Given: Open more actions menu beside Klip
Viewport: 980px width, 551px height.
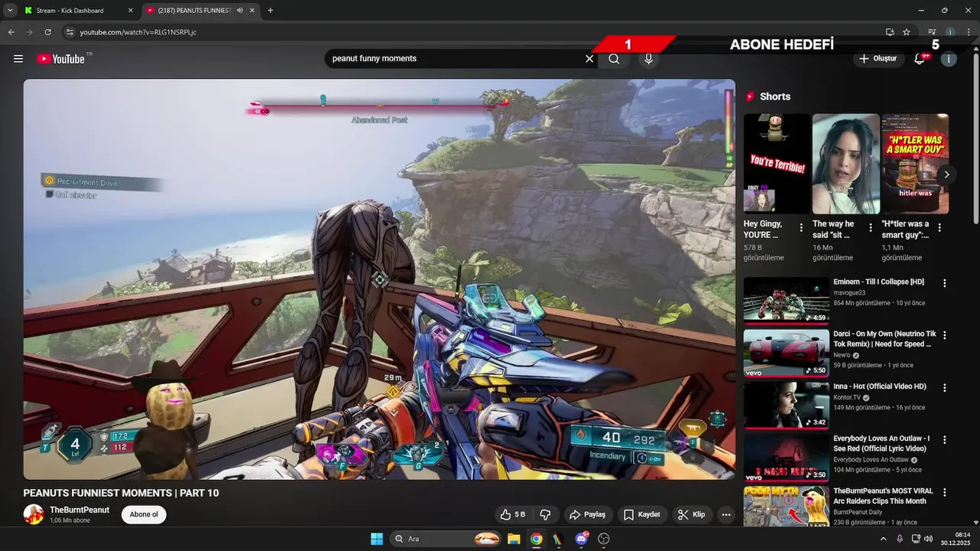Looking at the screenshot, I should click(727, 515).
